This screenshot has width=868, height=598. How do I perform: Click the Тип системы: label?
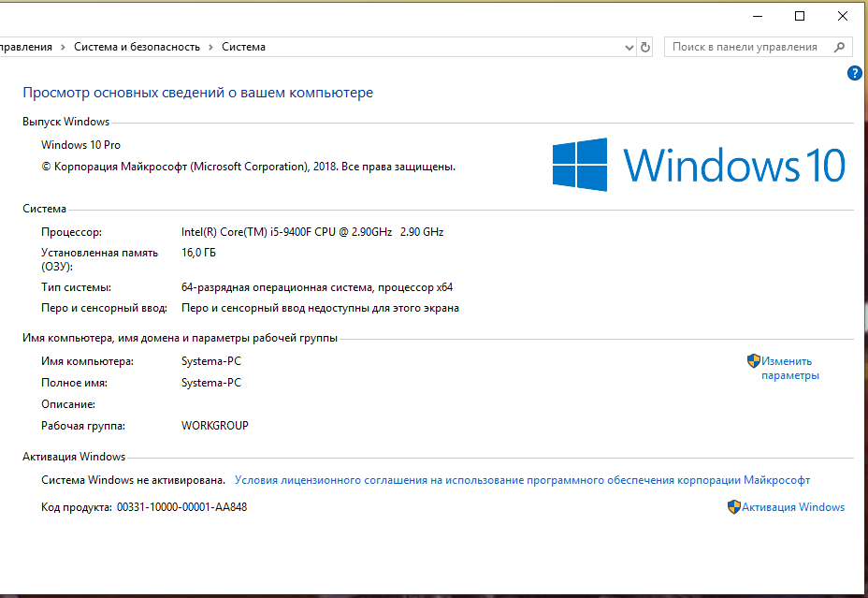(76, 287)
